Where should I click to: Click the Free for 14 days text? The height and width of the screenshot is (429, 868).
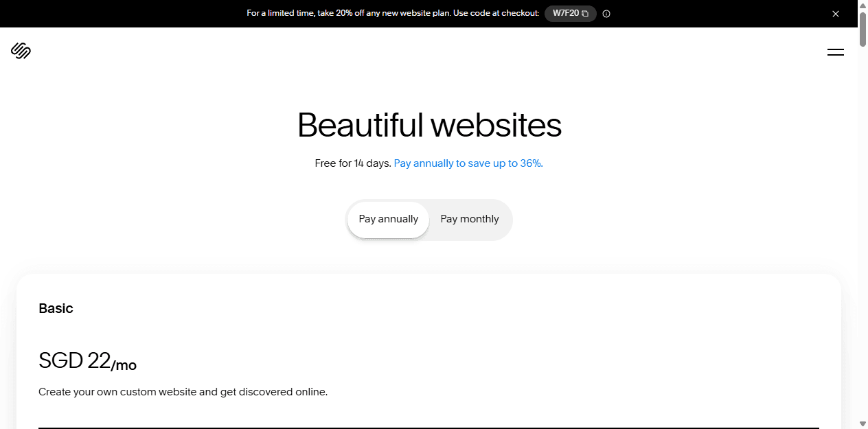(x=353, y=163)
